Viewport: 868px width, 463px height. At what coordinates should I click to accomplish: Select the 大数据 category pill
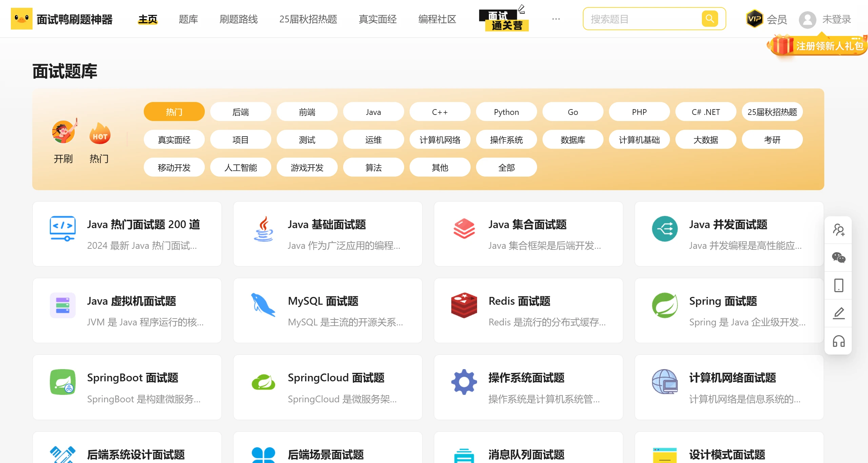pos(706,140)
